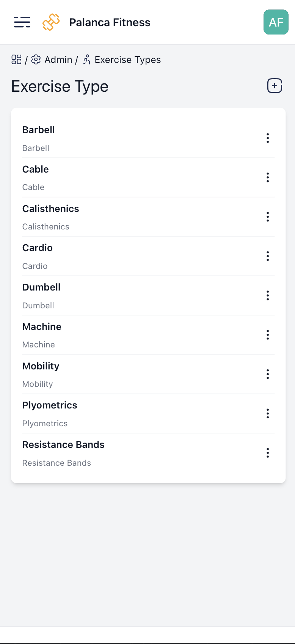Click the Palanca Fitness dumbbell logo
This screenshot has height=644, width=295.
tap(51, 22)
